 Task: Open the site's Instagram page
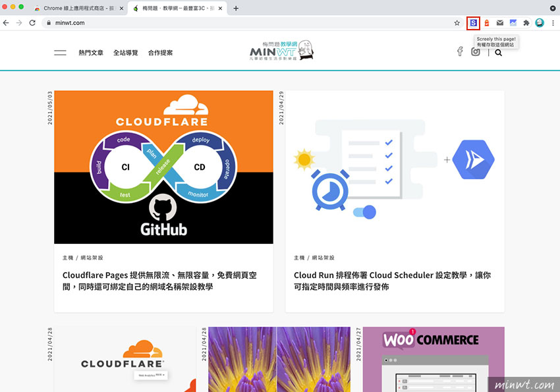pyautogui.click(x=476, y=52)
